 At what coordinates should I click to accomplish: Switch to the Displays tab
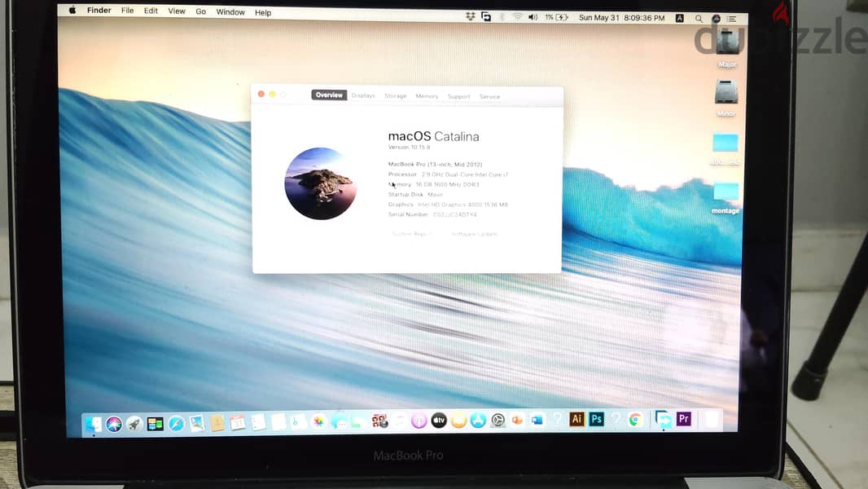(x=363, y=95)
